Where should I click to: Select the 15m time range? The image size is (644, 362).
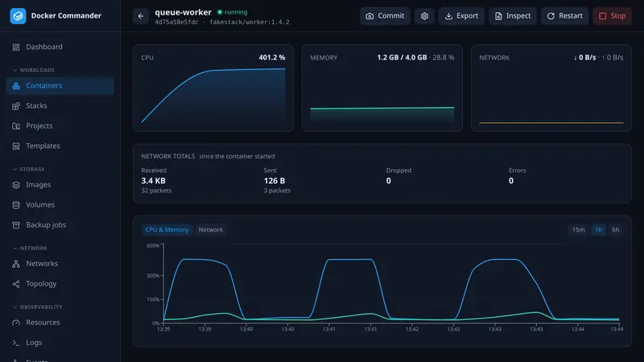(578, 229)
